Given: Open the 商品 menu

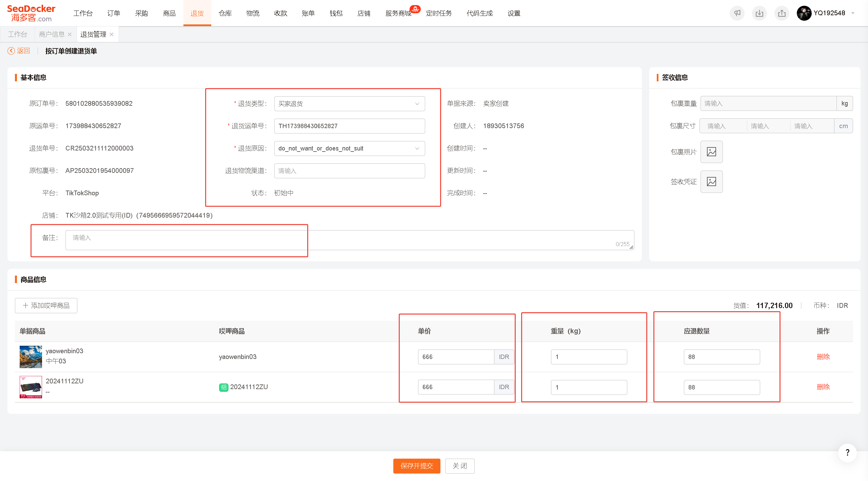Looking at the screenshot, I should point(169,13).
